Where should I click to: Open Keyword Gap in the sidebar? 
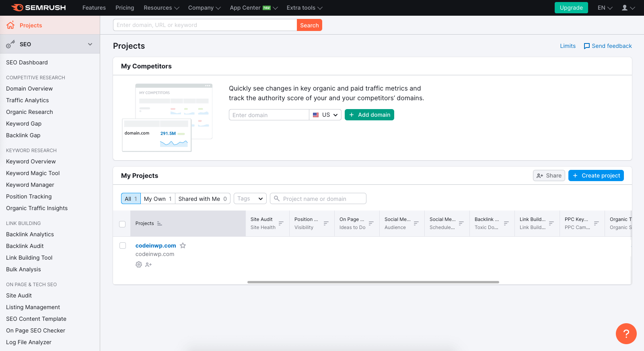tap(24, 124)
